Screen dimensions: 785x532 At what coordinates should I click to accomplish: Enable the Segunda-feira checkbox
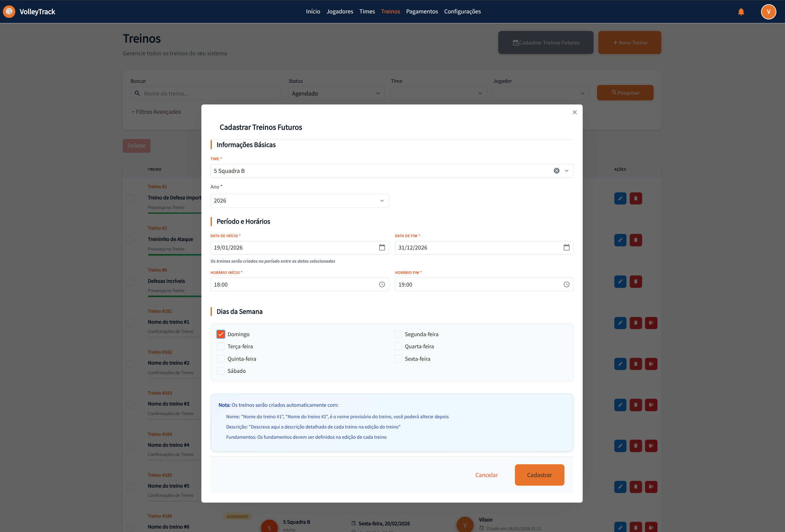pos(398,334)
